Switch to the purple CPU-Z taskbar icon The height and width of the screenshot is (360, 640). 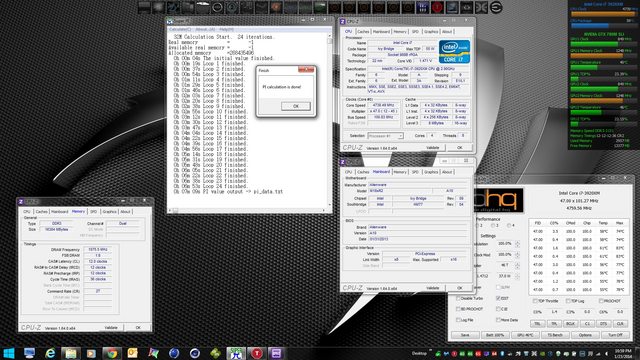pyautogui.click(x=277, y=353)
